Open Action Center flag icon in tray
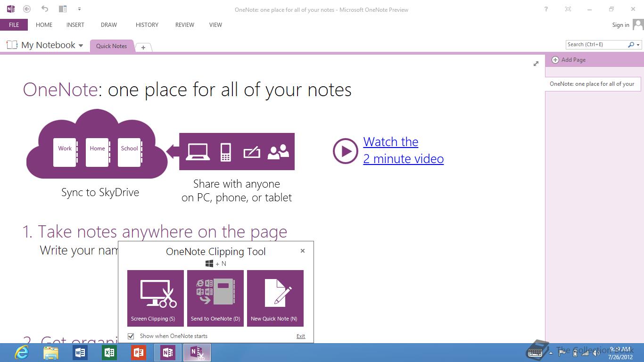This screenshot has height=362, width=644. point(562,353)
